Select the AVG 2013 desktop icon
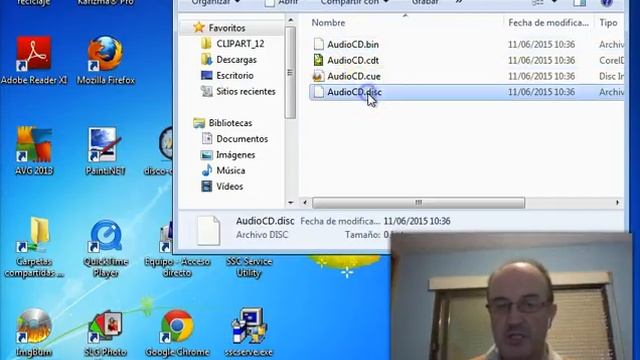This screenshot has height=360, width=640. point(34,151)
